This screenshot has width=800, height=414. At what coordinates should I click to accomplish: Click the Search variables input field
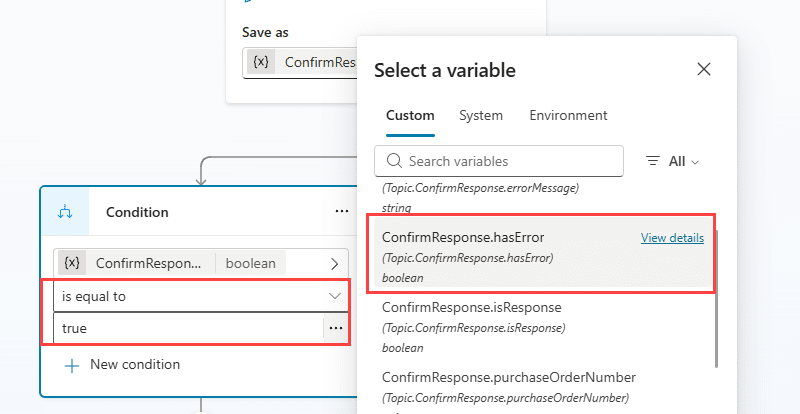pos(498,161)
